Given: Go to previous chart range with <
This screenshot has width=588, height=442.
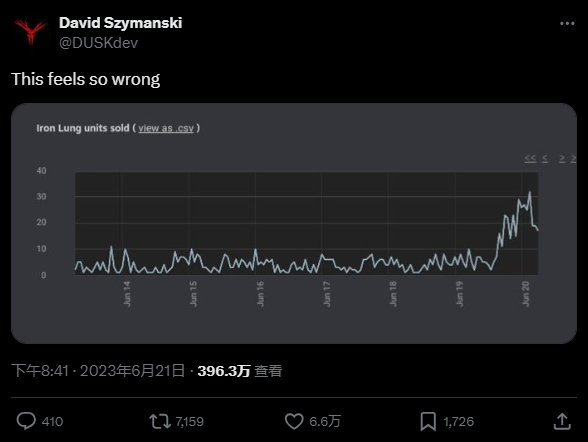Looking at the screenshot, I should click(x=545, y=159).
